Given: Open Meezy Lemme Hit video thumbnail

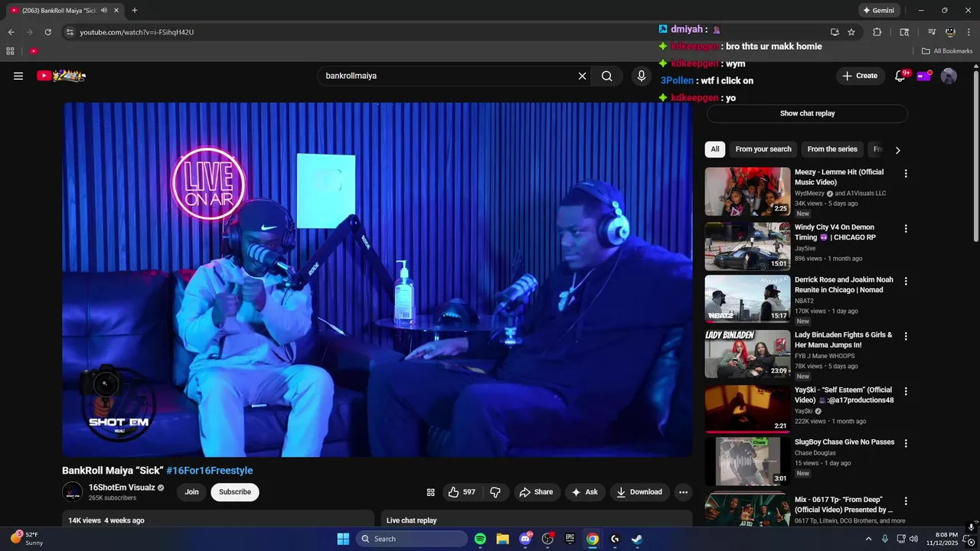Looking at the screenshot, I should tap(747, 191).
